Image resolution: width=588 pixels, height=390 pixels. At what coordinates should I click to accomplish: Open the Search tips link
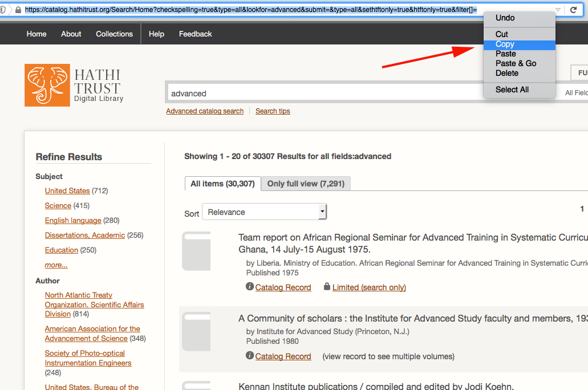pyautogui.click(x=273, y=111)
